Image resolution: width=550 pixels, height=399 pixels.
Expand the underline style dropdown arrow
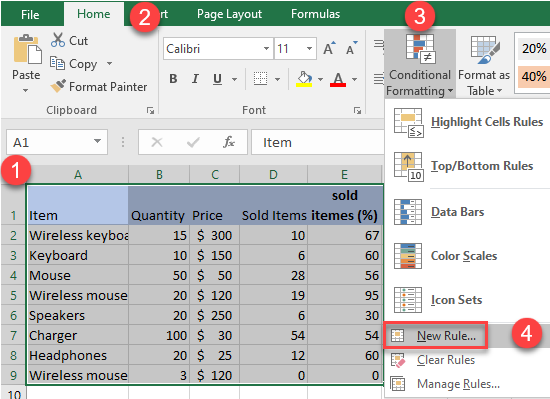[x=234, y=79]
